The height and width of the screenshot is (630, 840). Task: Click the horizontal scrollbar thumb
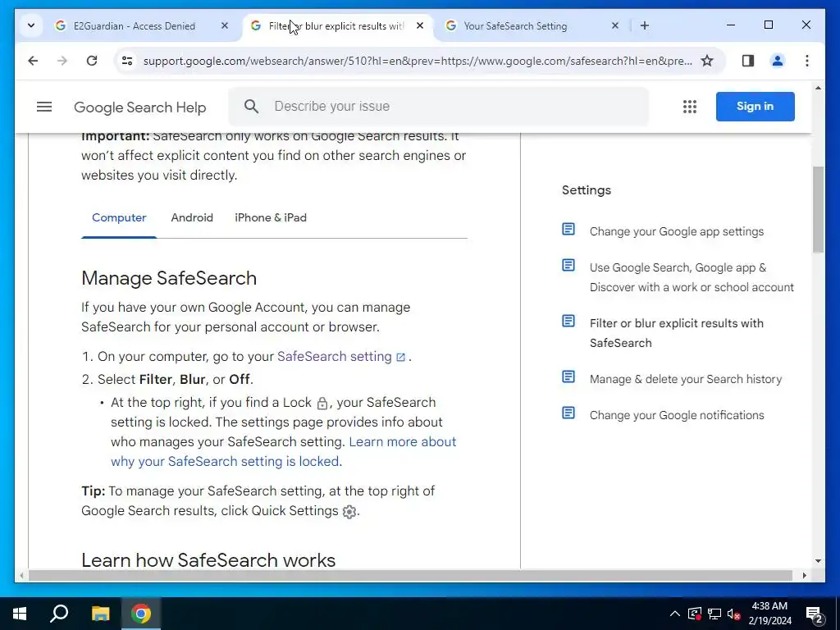[410, 575]
